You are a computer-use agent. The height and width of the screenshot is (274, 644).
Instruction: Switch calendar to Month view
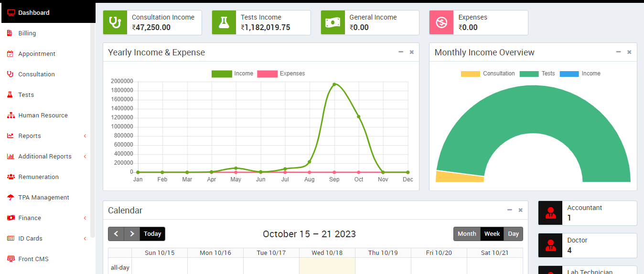point(467,234)
